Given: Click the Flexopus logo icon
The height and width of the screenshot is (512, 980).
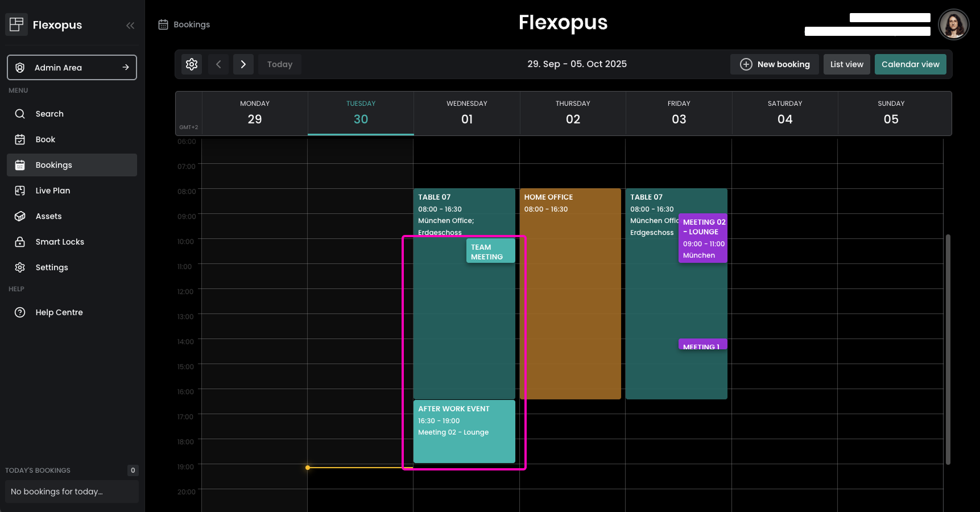Looking at the screenshot, I should click(16, 24).
